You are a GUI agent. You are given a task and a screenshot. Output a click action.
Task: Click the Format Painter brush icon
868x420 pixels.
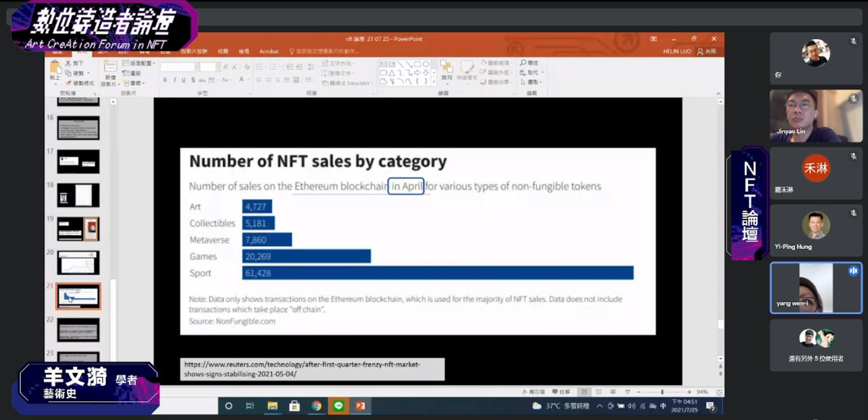(x=69, y=83)
